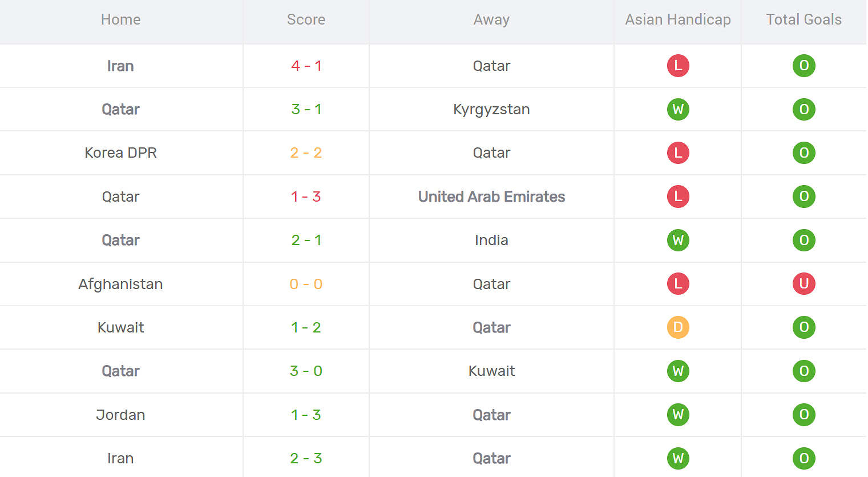Click the green O total goals badge in Korea DPR row
868x477 pixels.
pos(804,153)
